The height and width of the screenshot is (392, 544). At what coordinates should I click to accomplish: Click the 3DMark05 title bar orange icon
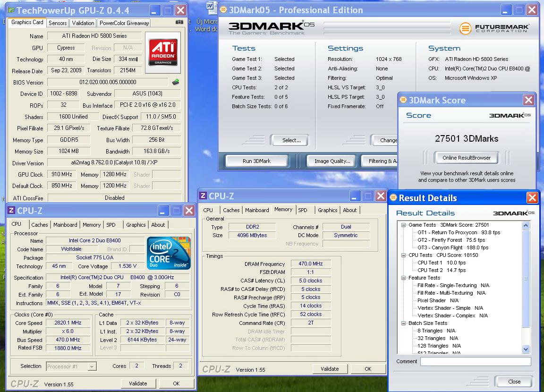tap(223, 10)
